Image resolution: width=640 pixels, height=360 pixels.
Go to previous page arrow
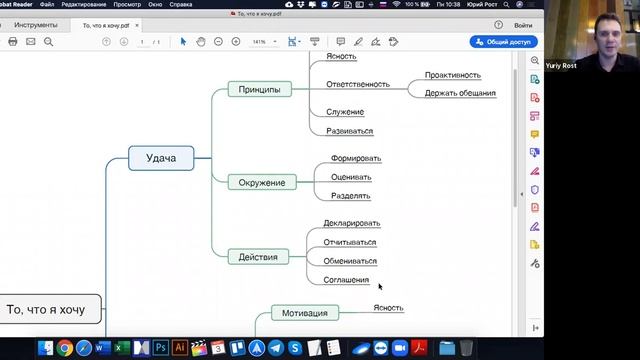tap(106, 42)
